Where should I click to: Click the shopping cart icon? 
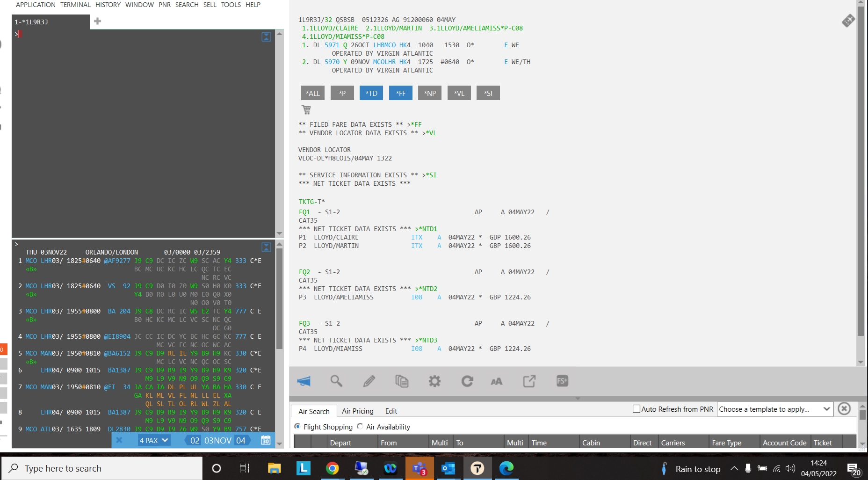306,109
